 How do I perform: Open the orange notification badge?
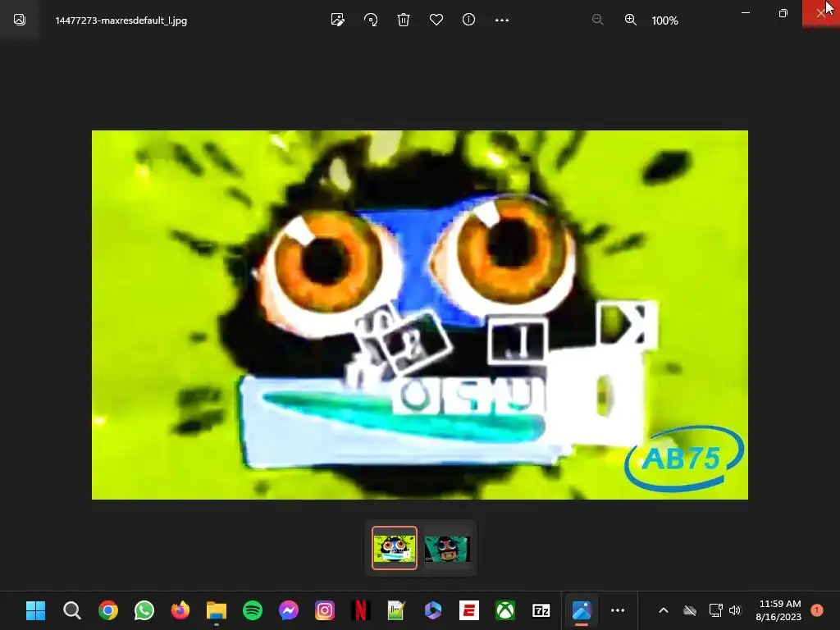coord(817,609)
